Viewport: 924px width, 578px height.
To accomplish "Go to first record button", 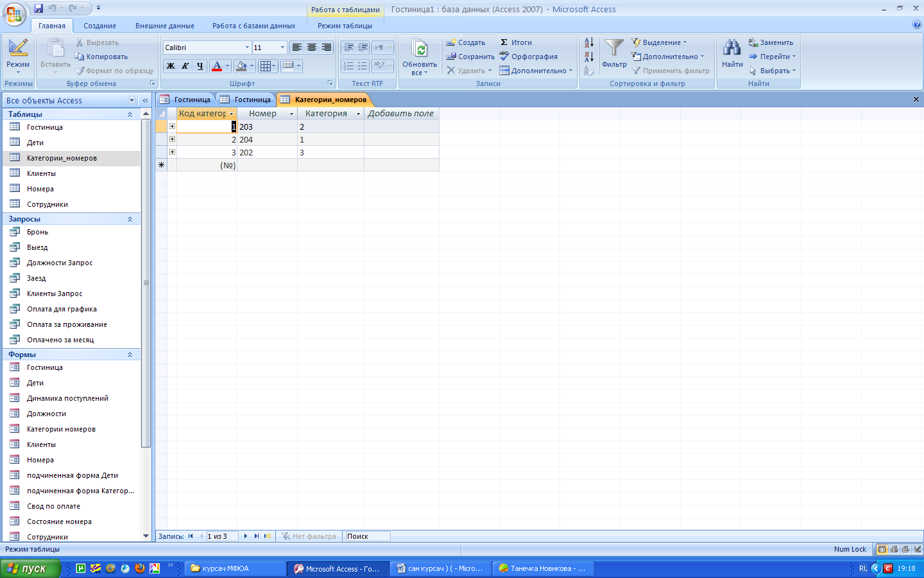I will [191, 536].
